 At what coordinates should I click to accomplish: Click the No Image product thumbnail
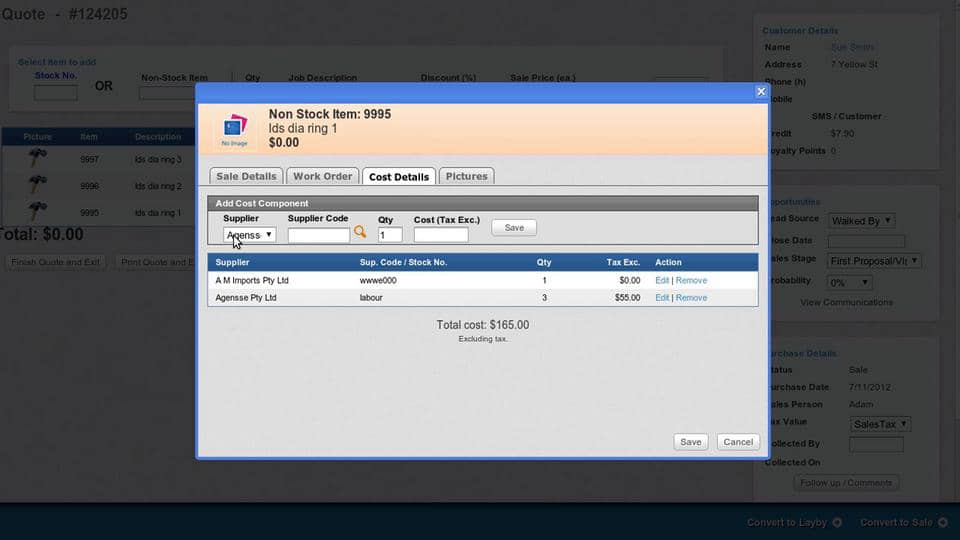click(x=234, y=129)
